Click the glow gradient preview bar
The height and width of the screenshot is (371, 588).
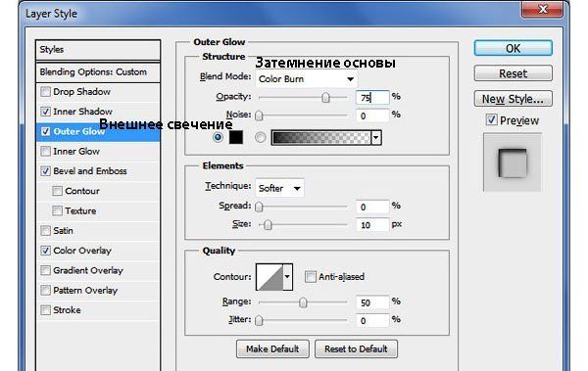point(321,138)
